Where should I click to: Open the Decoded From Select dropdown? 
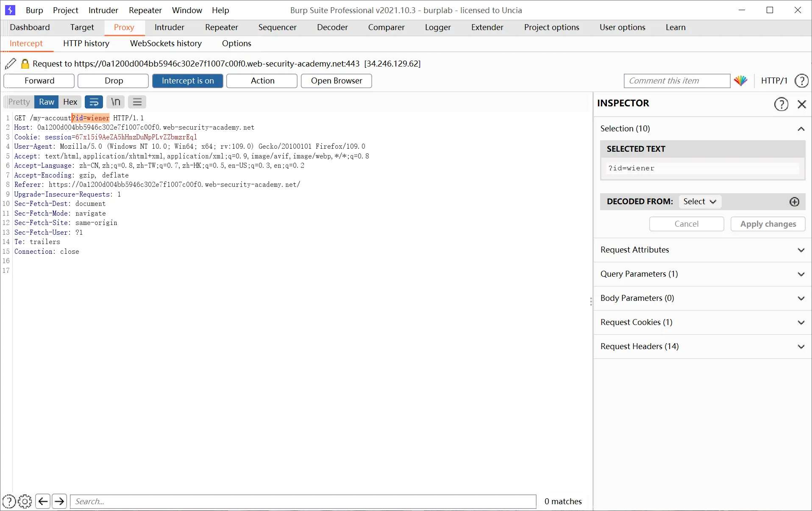click(700, 202)
